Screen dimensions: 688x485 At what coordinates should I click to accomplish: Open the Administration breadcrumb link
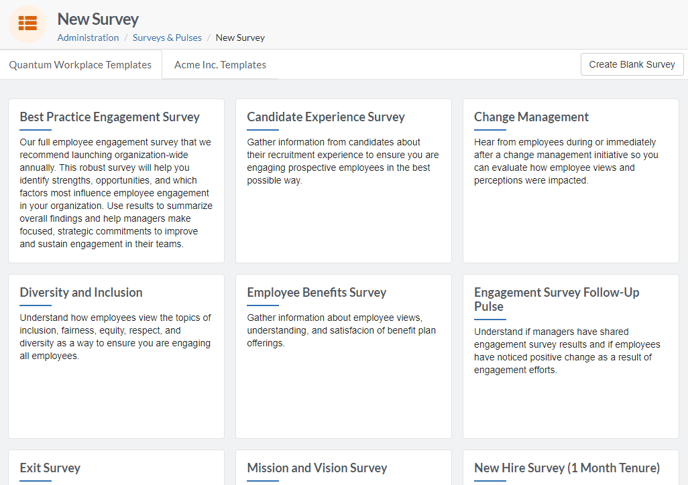tap(88, 38)
